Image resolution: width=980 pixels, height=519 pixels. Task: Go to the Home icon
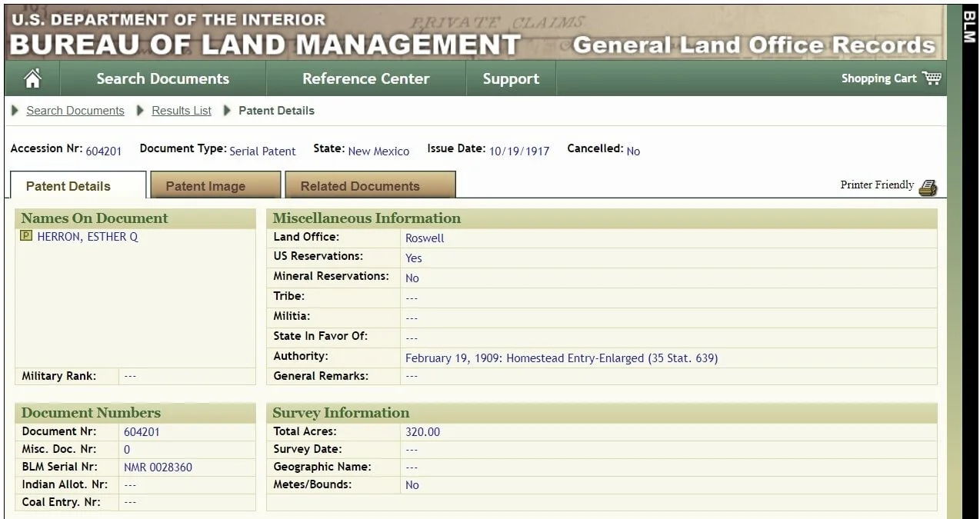(x=32, y=78)
